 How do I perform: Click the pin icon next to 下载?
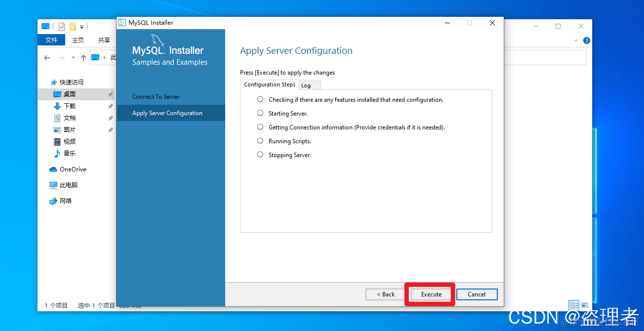(x=111, y=106)
